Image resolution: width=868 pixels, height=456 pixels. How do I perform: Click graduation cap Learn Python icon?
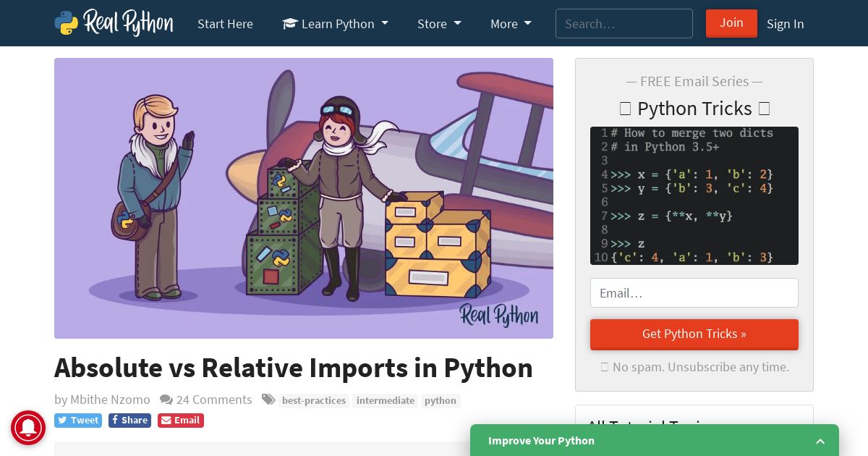290,24
